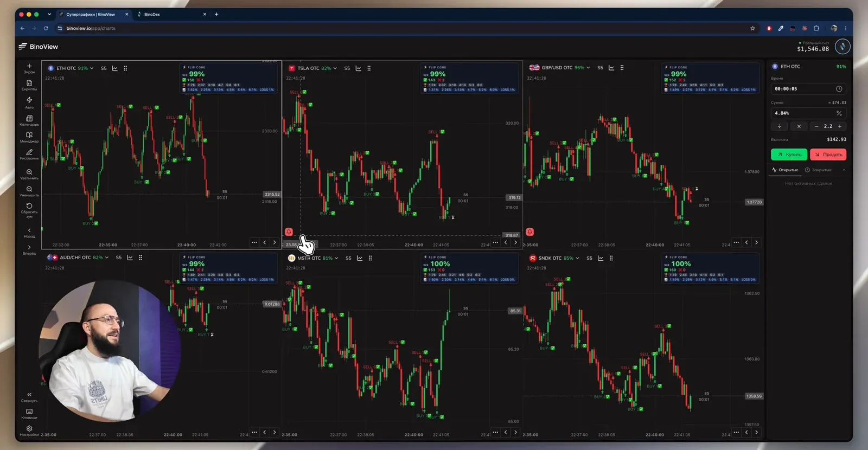Open the Скрипты scripts panel
The height and width of the screenshot is (450, 868).
[29, 85]
